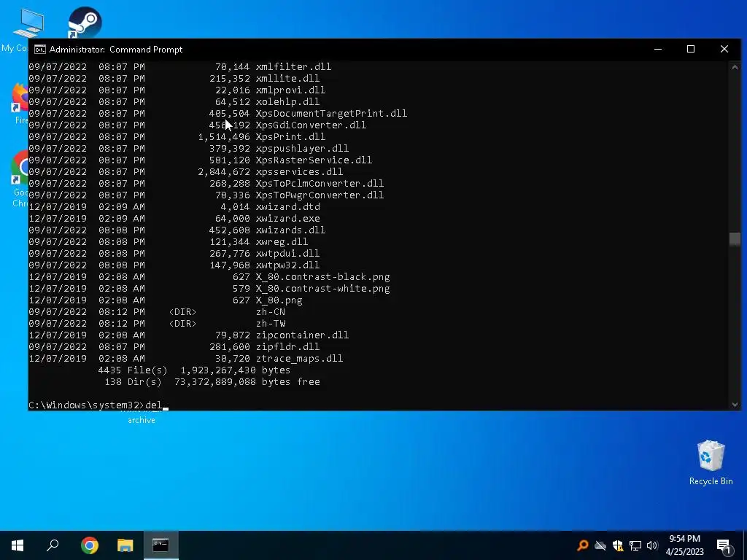Click X_80.contrast-black.png file name
747x560 pixels.
[x=323, y=276]
